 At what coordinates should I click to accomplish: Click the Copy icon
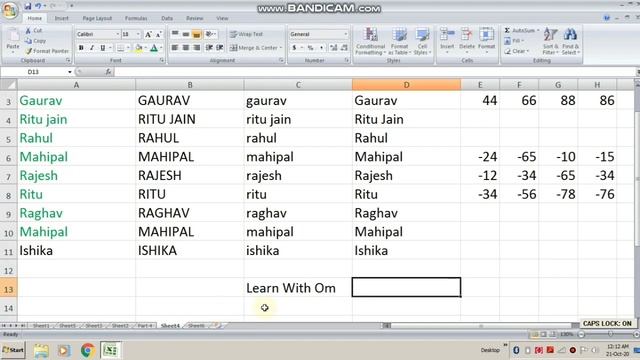pyautogui.click(x=28, y=41)
